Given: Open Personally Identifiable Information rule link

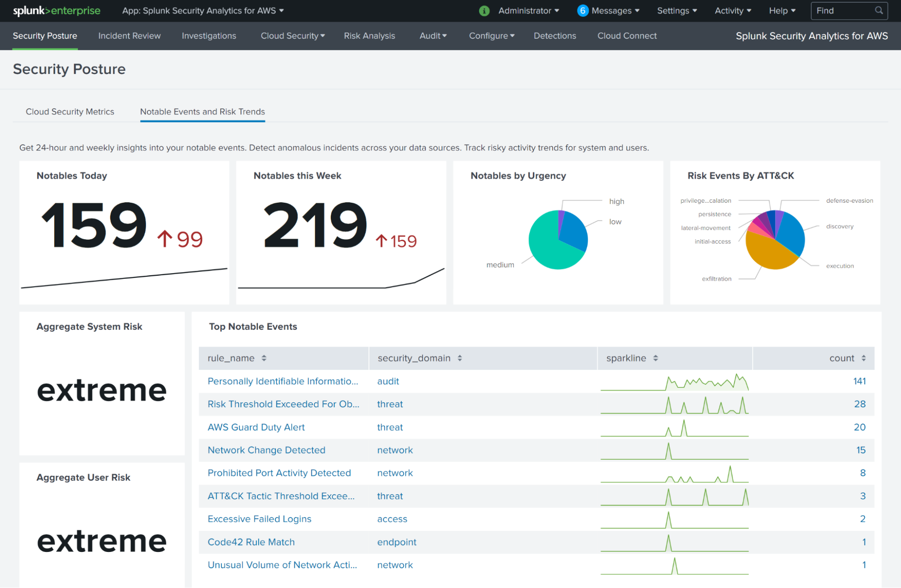Looking at the screenshot, I should coord(283,381).
